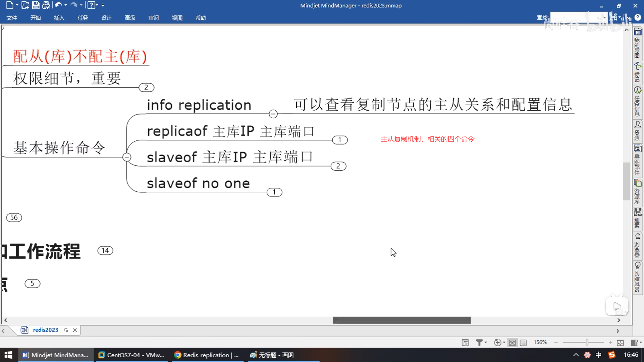Click the print preview icon
644x362 pixels.
(46, 5)
